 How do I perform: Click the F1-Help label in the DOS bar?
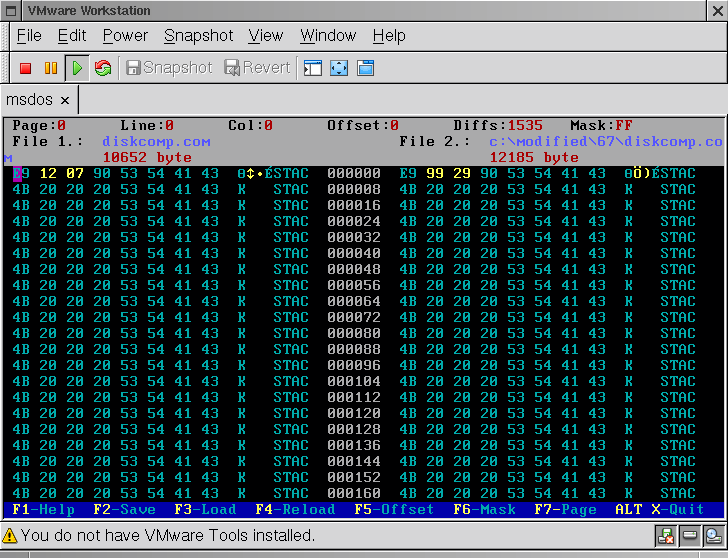43,510
